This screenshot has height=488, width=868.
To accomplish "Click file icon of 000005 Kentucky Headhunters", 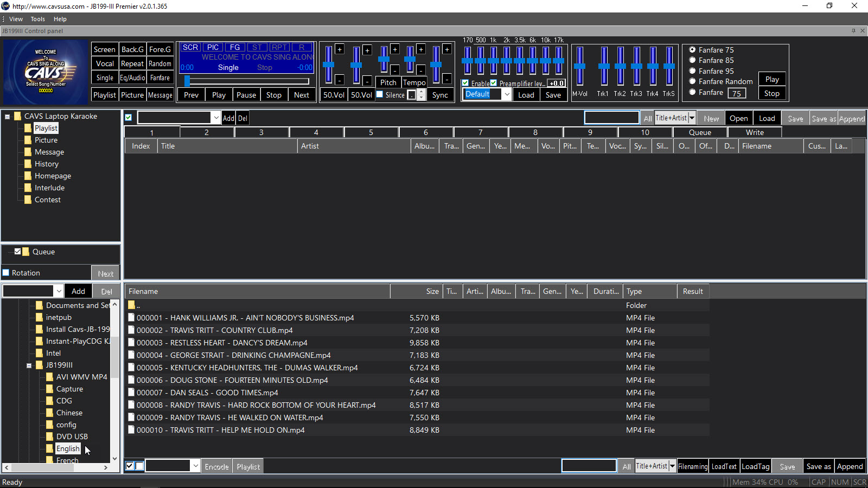I will pyautogui.click(x=131, y=368).
